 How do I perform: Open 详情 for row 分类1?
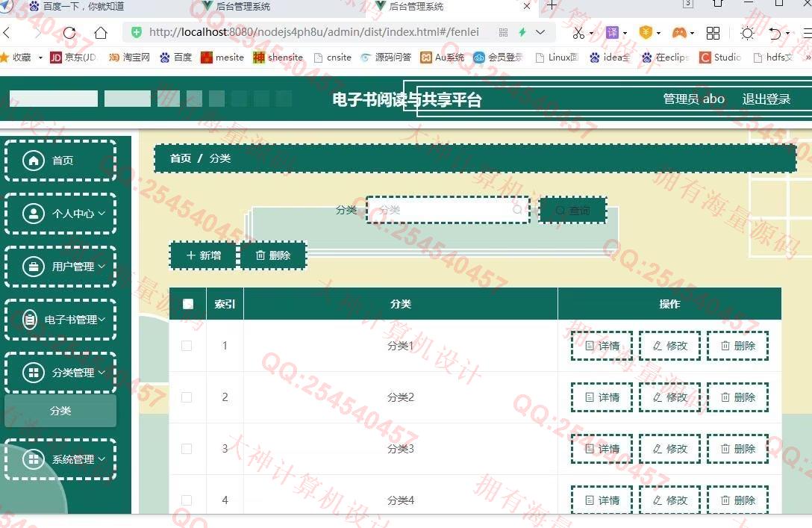pyautogui.click(x=602, y=346)
